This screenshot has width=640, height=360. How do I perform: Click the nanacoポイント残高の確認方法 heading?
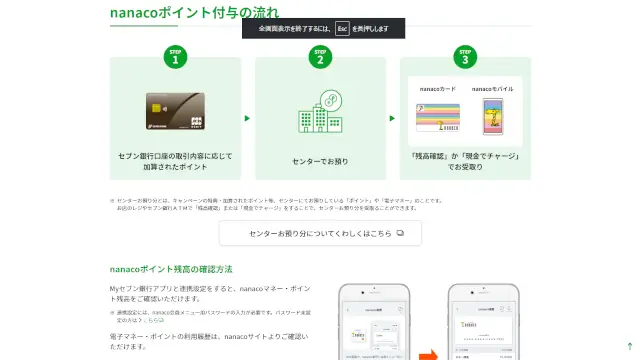[171, 269]
